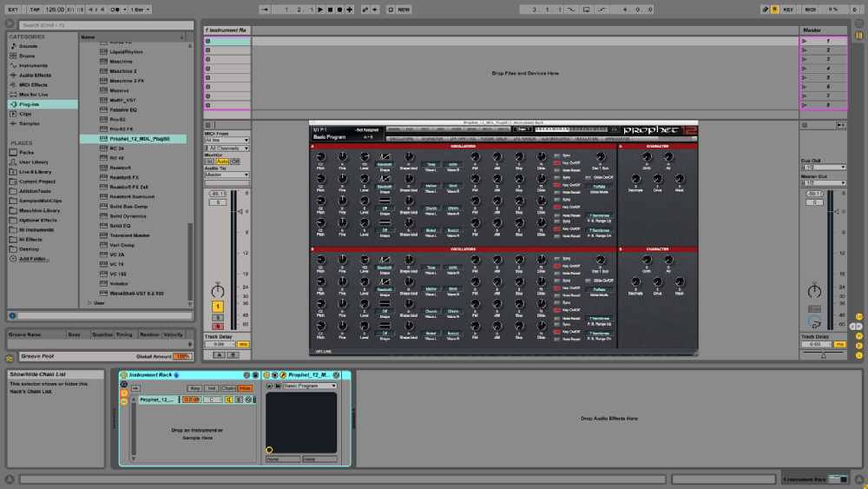This screenshot has height=489, width=868.
Task: Toggle the track 1 arm record button
Action: (218, 327)
